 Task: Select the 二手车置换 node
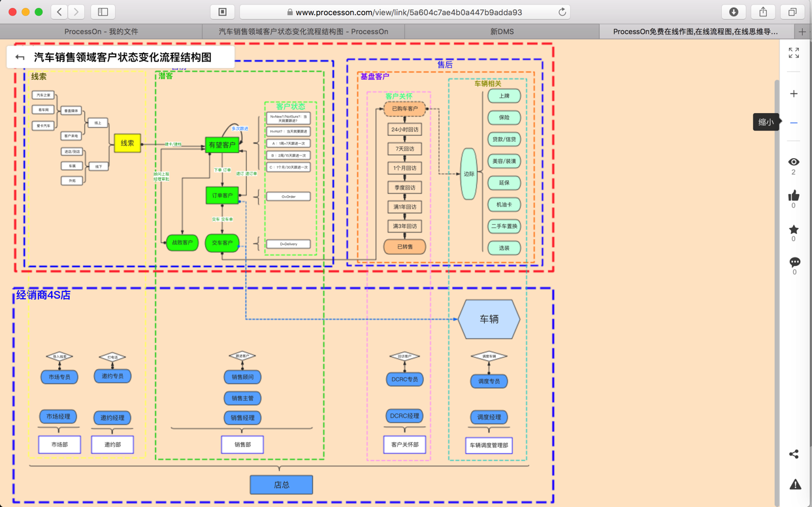click(x=504, y=226)
